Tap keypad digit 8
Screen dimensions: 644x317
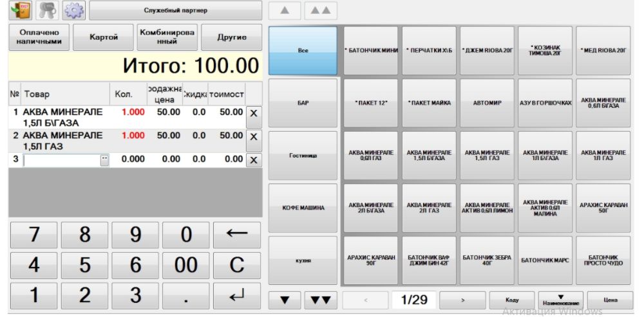pyautogui.click(x=84, y=235)
